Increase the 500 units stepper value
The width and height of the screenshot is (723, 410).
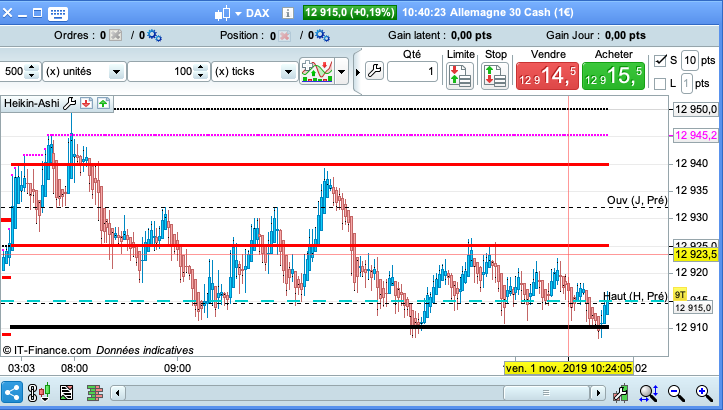coord(31,68)
